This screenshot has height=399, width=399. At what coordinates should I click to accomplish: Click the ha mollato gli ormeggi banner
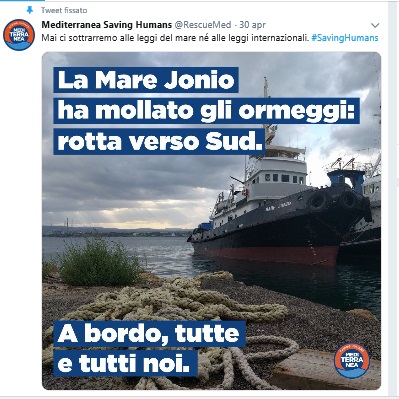click(x=206, y=110)
